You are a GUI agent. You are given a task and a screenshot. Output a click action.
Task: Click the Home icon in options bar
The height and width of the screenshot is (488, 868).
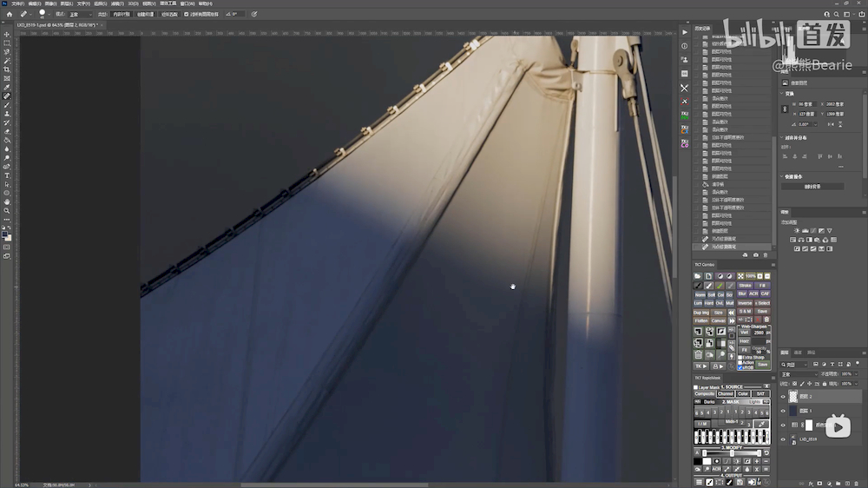point(10,14)
